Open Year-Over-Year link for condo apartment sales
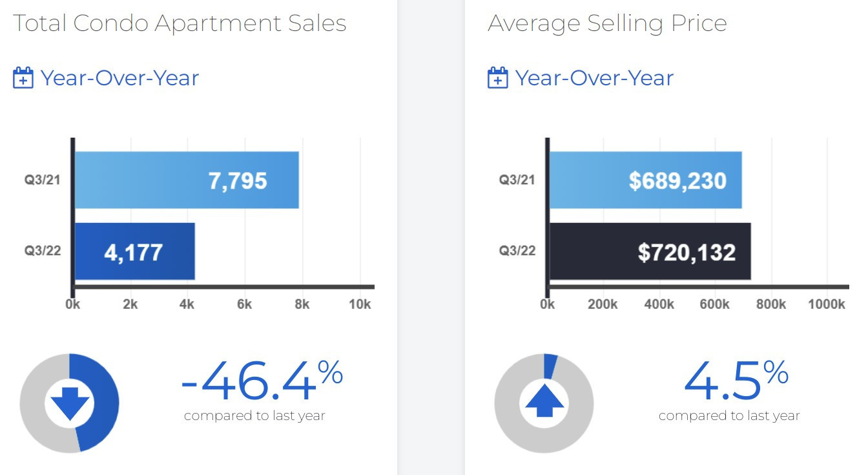 click(x=119, y=78)
